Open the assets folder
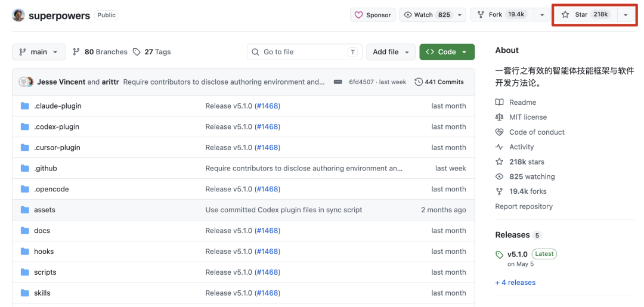The height and width of the screenshot is (307, 644). point(45,210)
